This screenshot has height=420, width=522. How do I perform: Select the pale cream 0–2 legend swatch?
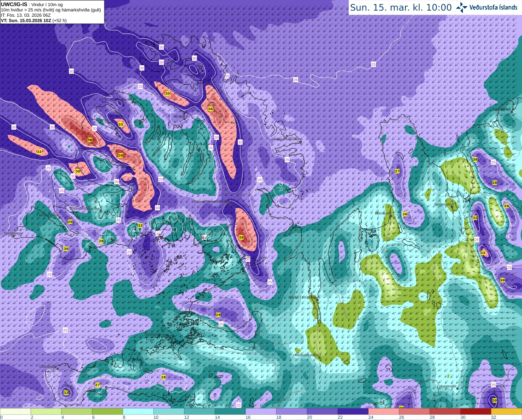click(x=15, y=411)
